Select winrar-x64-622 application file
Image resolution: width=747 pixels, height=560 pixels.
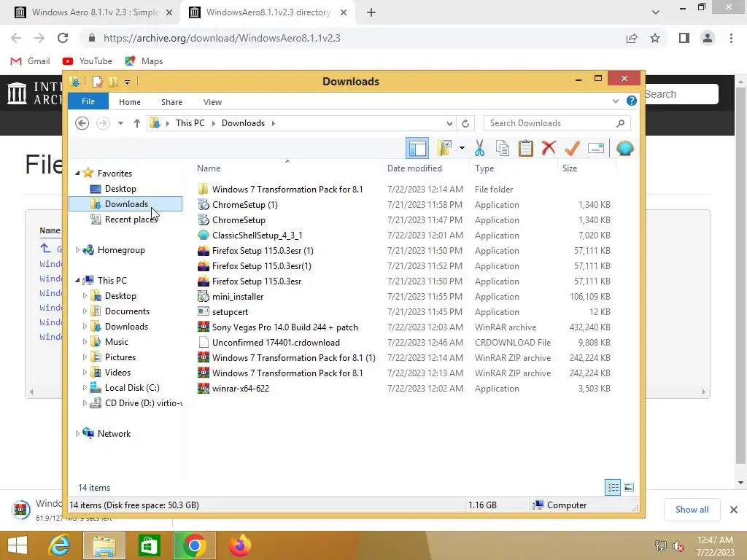pyautogui.click(x=241, y=389)
